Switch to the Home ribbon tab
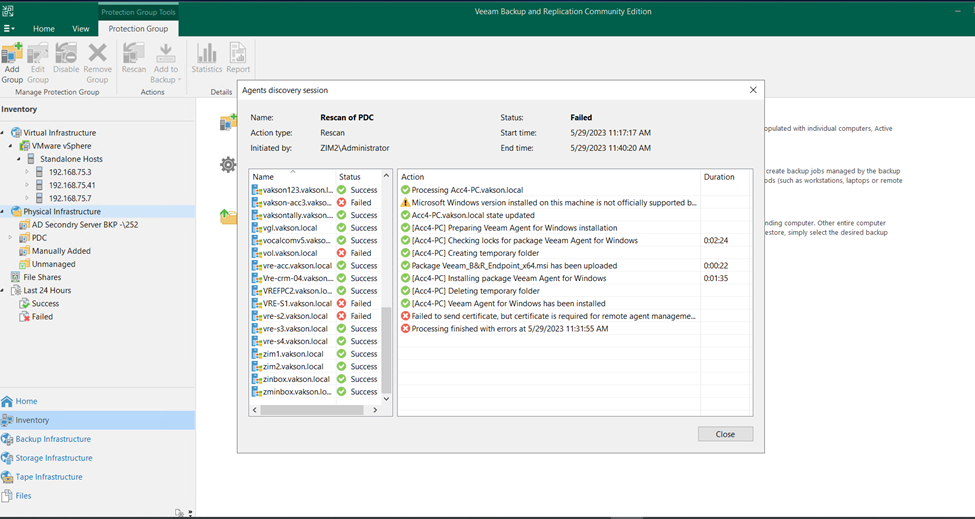The image size is (975, 519). click(44, 29)
